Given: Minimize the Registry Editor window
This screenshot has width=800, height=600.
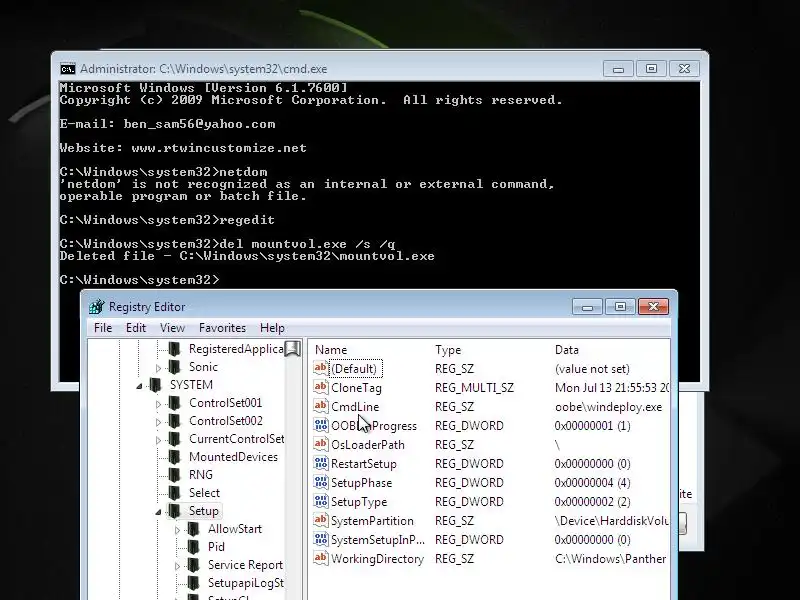Looking at the screenshot, I should (x=588, y=307).
